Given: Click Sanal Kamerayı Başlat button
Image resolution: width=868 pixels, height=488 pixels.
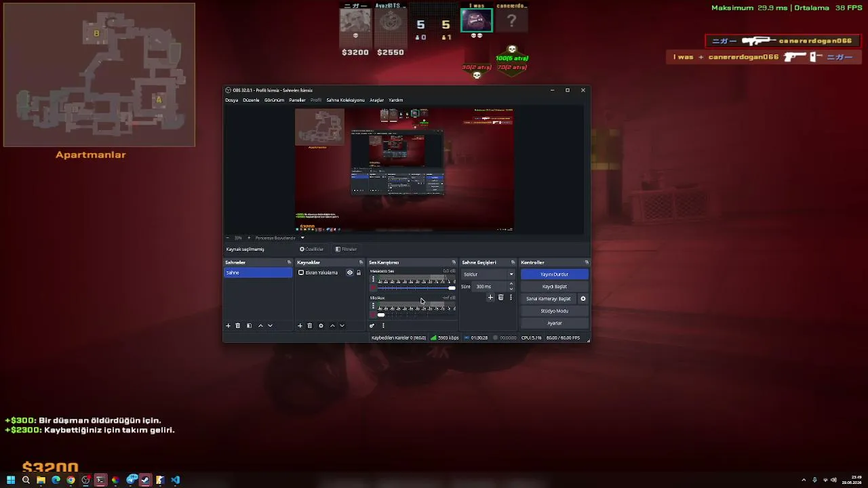Looking at the screenshot, I should (549, 299).
